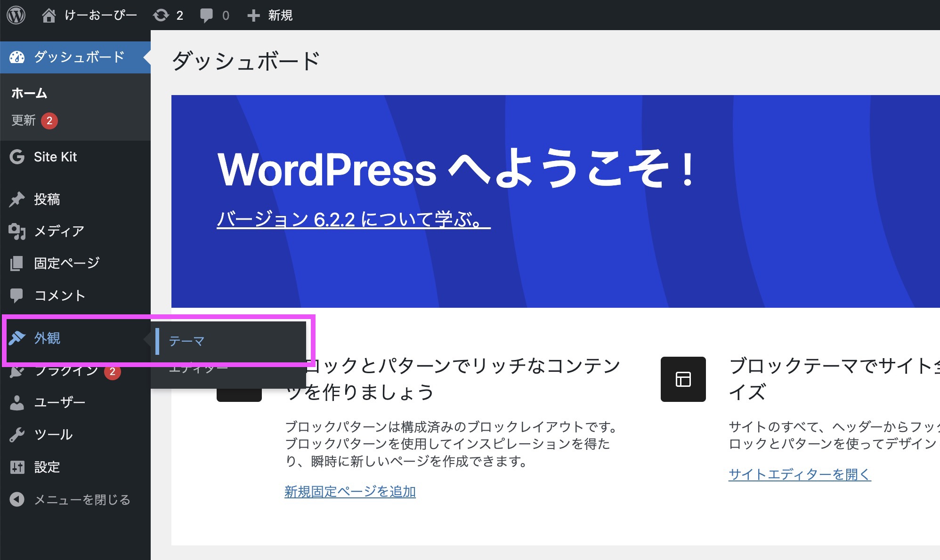Viewport: 940px width, 560px height.
Task: Open 更新 submenu item
Action: 24,120
